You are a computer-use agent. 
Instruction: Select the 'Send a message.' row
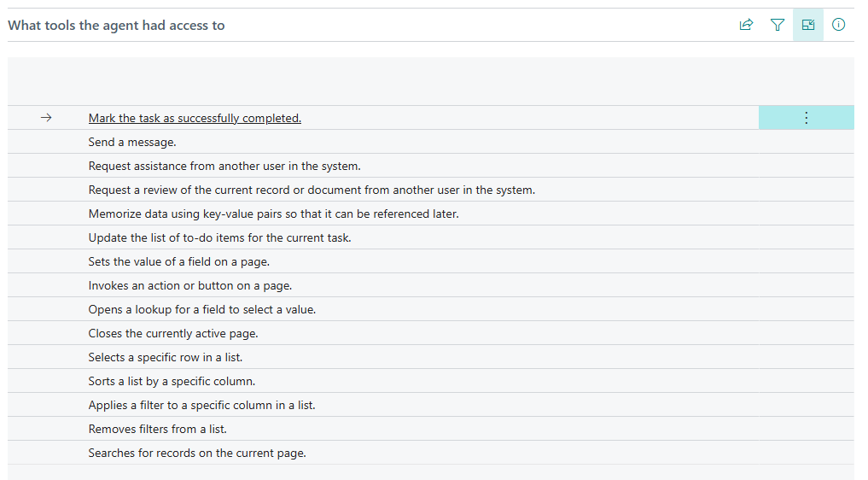coord(132,143)
